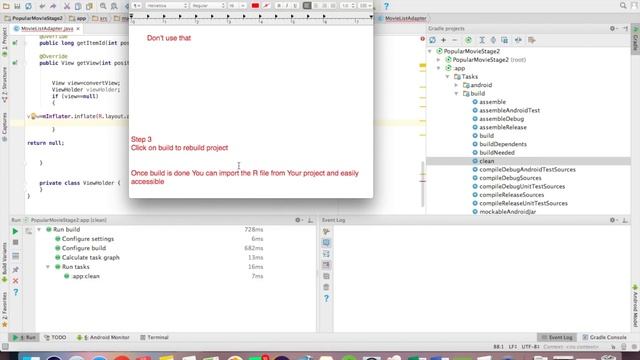Screen dimensions: 640x360
Task: Open the Android Monitor tab
Action: click(103, 338)
